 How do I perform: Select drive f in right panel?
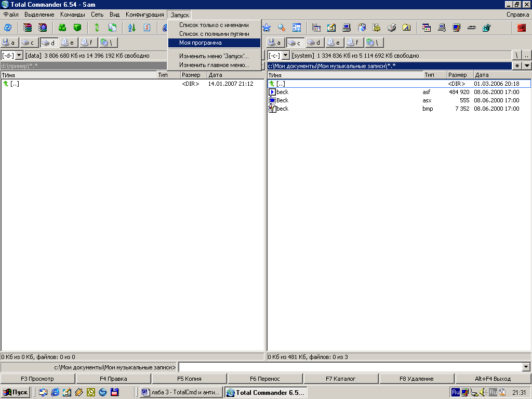(x=354, y=43)
